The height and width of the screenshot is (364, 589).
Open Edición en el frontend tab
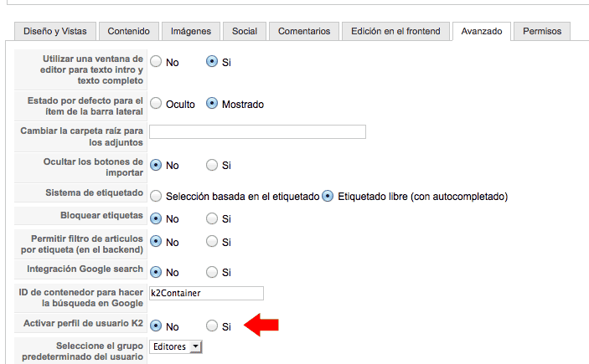(x=396, y=31)
